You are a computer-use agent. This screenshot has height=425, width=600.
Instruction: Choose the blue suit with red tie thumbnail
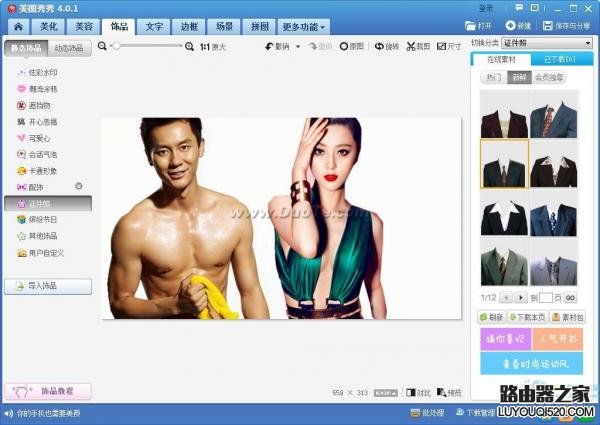554,114
